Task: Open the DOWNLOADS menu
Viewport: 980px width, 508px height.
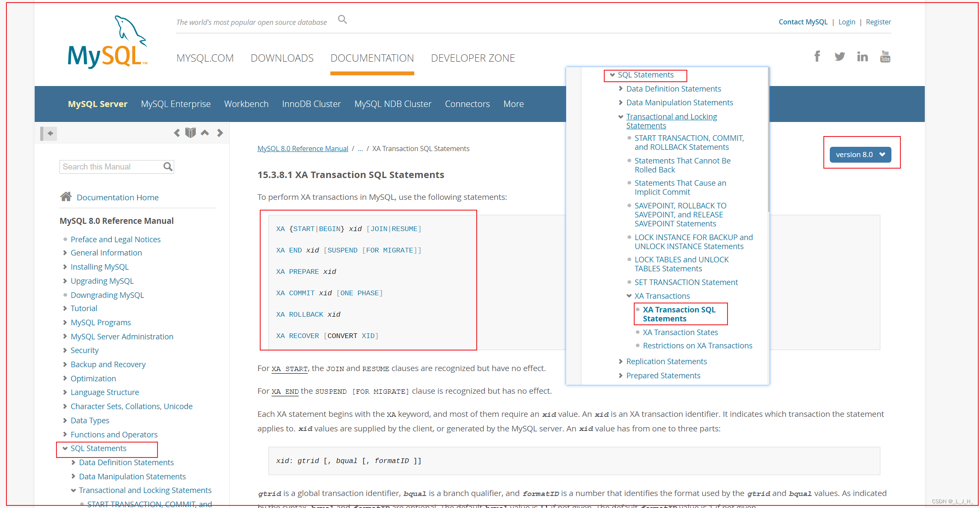Action: [x=282, y=58]
